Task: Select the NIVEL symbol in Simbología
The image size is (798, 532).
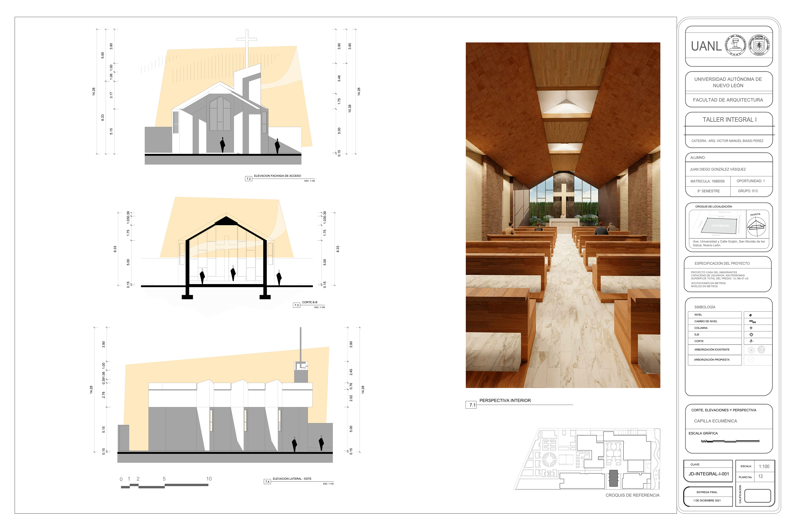Action: (x=750, y=315)
